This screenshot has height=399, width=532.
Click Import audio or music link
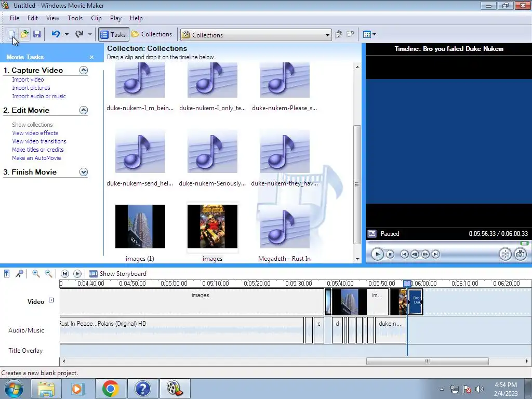(39, 96)
